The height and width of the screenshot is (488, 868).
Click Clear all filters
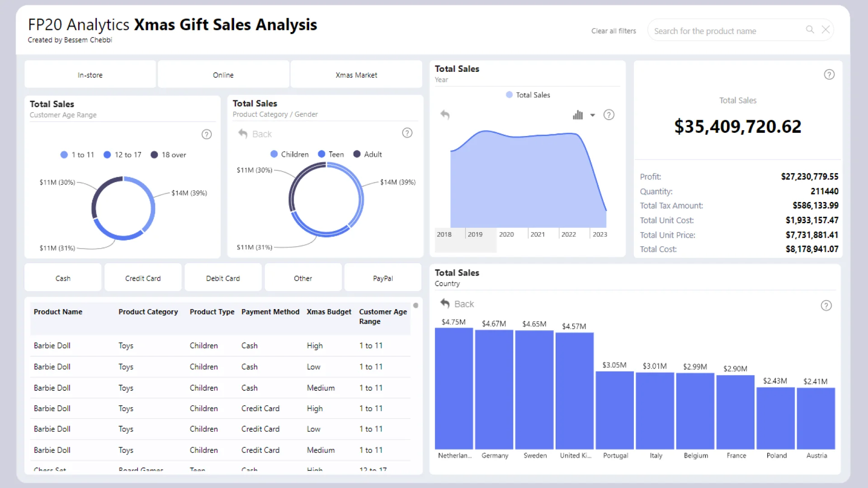click(613, 31)
